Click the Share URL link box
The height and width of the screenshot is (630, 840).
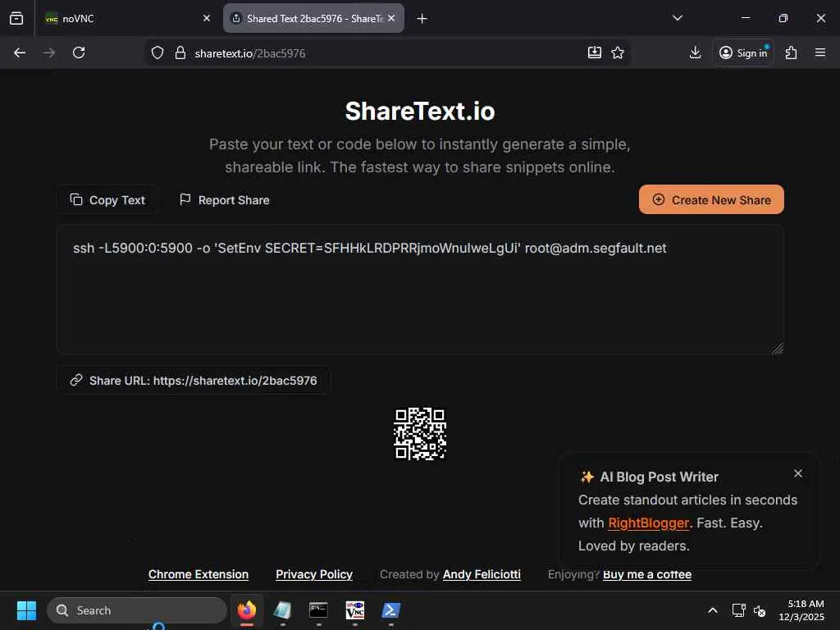(194, 381)
